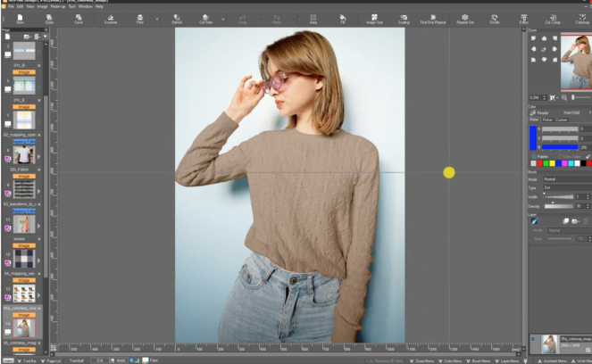Pan zoom view down arrow
The height and width of the screenshot is (364, 592).
point(544,60)
